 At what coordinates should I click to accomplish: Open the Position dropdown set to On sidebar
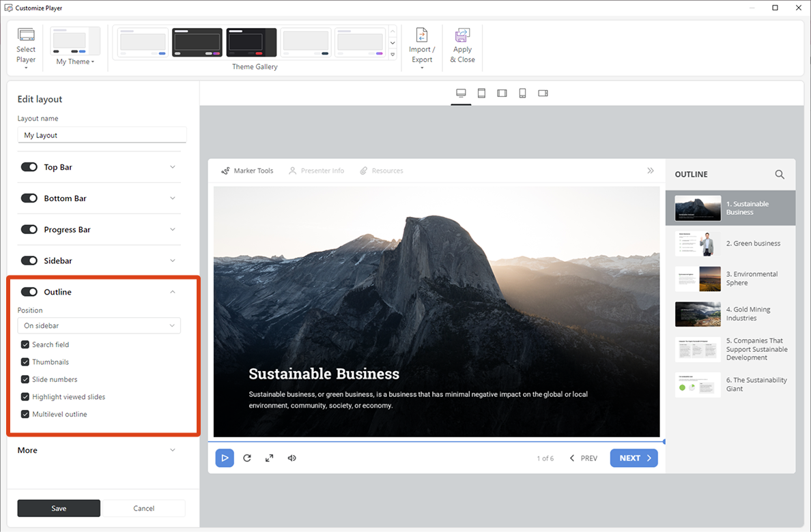[99, 326]
